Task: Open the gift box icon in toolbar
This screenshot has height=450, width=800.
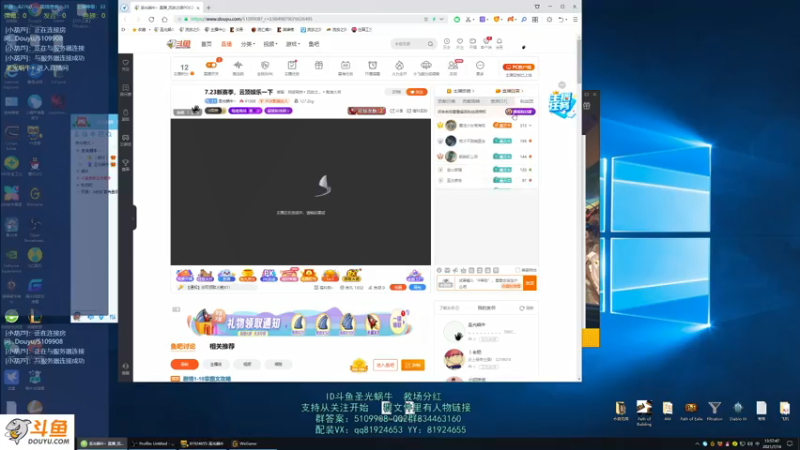Action: pos(318,65)
